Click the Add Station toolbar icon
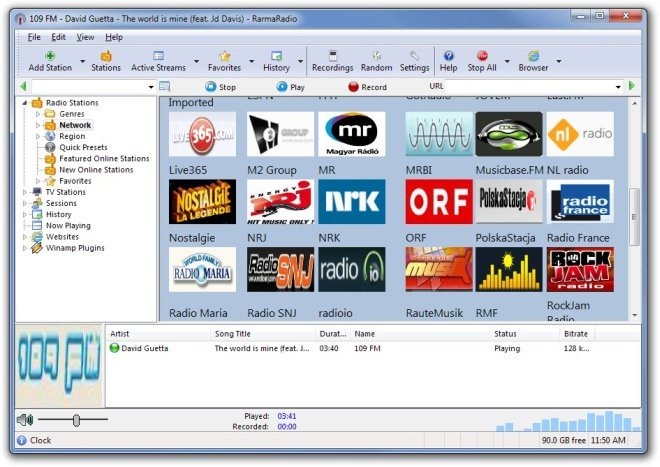Image resolution: width=660 pixels, height=467 pixels. [50, 56]
